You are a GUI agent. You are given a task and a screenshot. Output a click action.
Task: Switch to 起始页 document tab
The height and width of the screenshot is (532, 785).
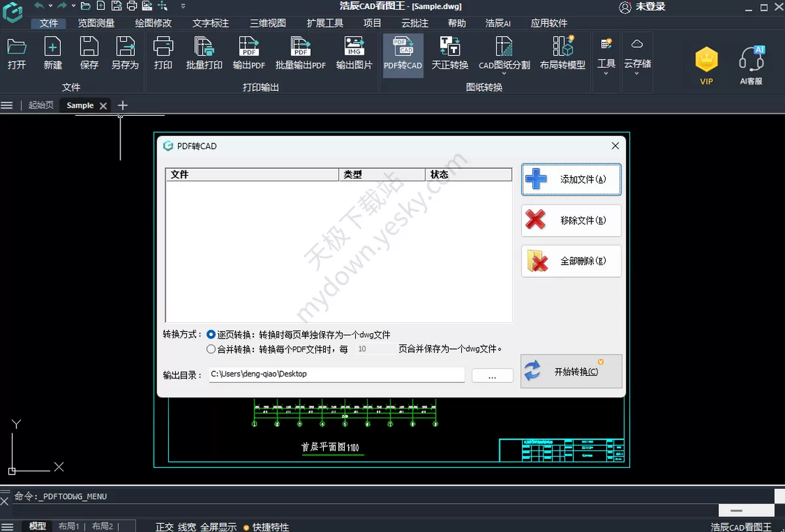41,105
